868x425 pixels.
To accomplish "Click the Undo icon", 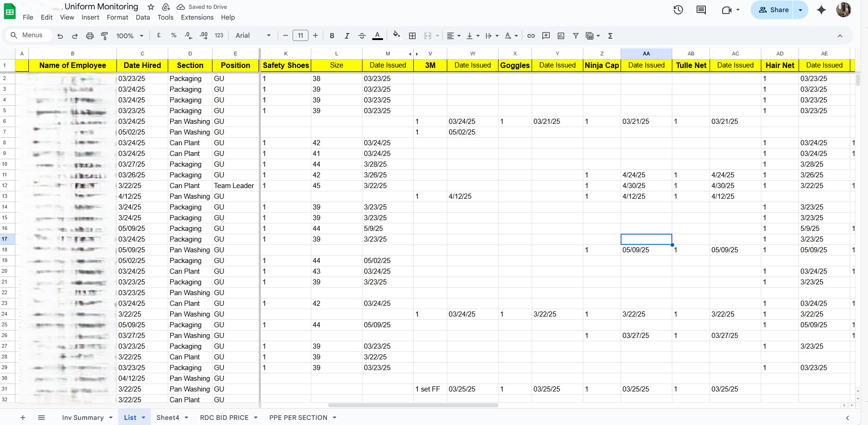I will click(x=60, y=36).
